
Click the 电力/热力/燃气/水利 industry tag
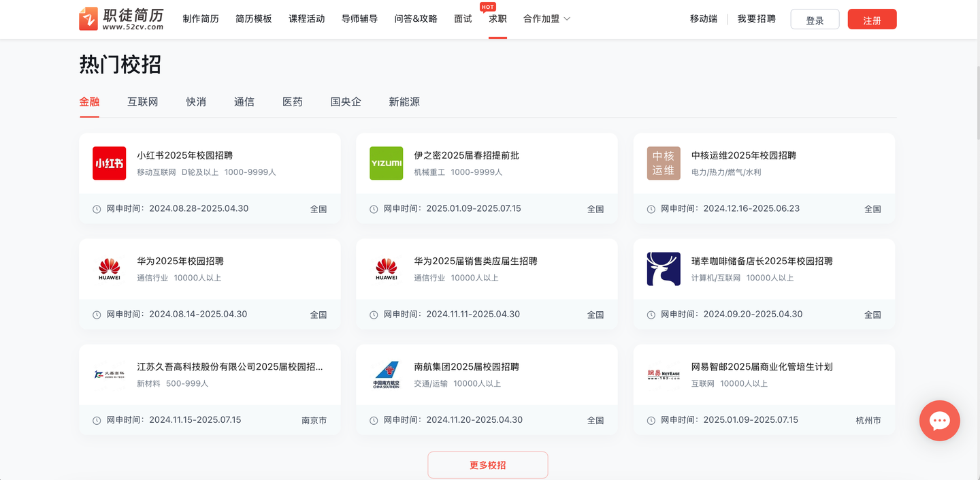click(726, 172)
